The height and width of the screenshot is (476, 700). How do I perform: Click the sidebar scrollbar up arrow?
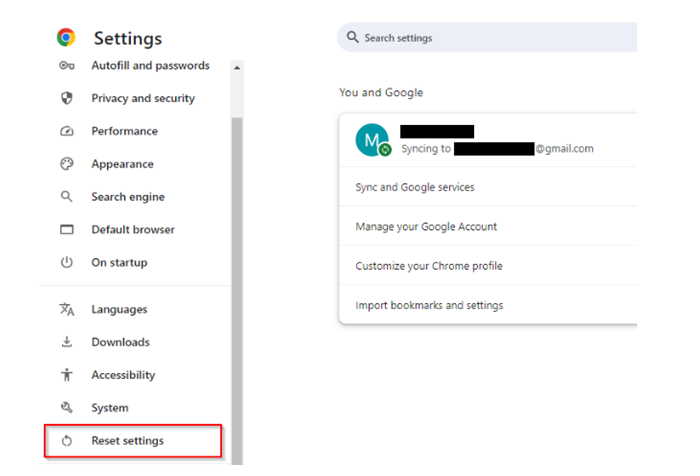(x=237, y=68)
